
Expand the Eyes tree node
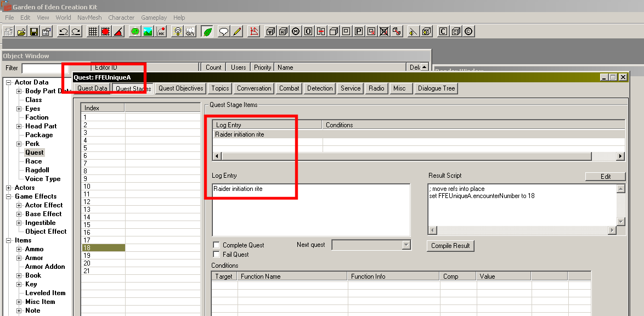click(x=19, y=109)
